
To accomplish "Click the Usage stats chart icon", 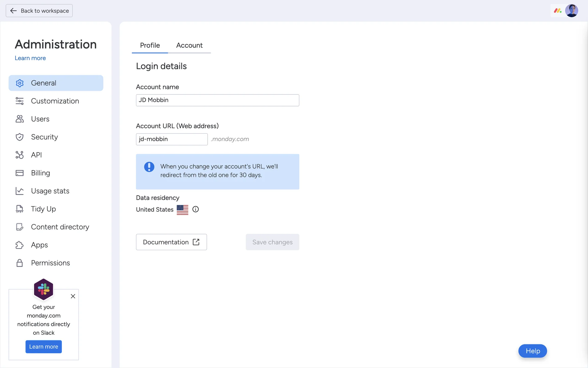I will point(20,191).
